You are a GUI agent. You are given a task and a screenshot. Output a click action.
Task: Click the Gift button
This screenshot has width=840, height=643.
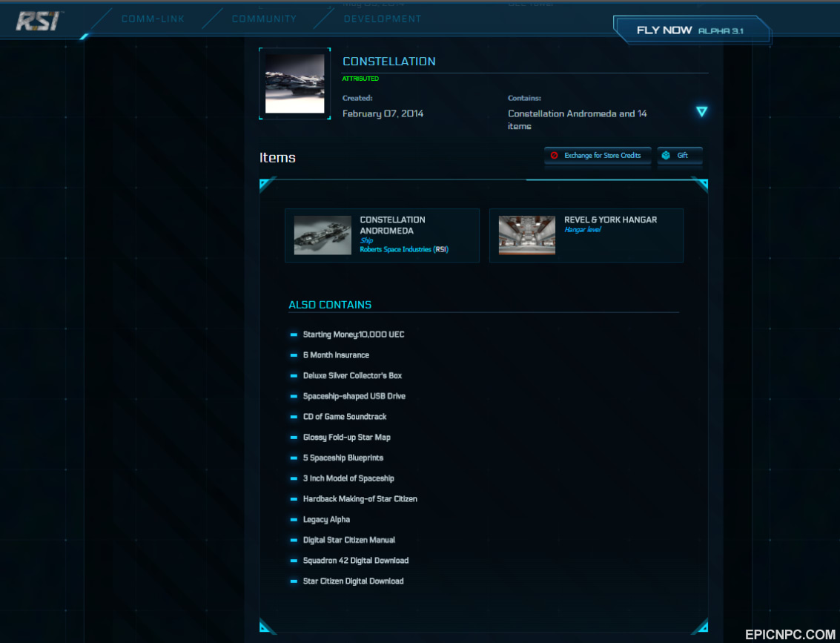point(680,156)
